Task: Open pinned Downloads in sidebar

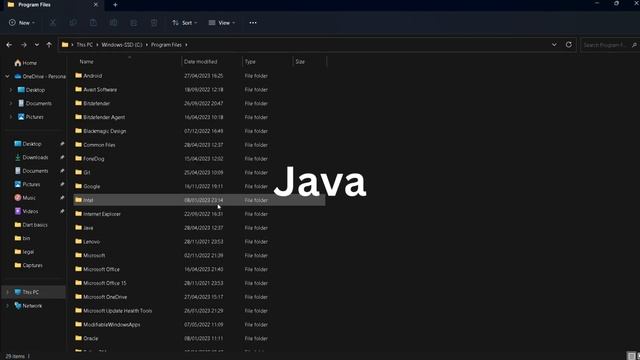Action: pos(35,157)
